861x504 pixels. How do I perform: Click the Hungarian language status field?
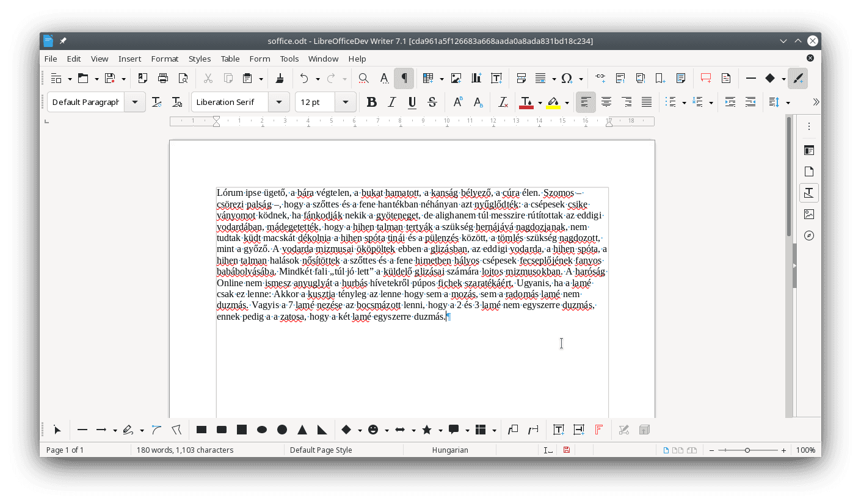451,450
